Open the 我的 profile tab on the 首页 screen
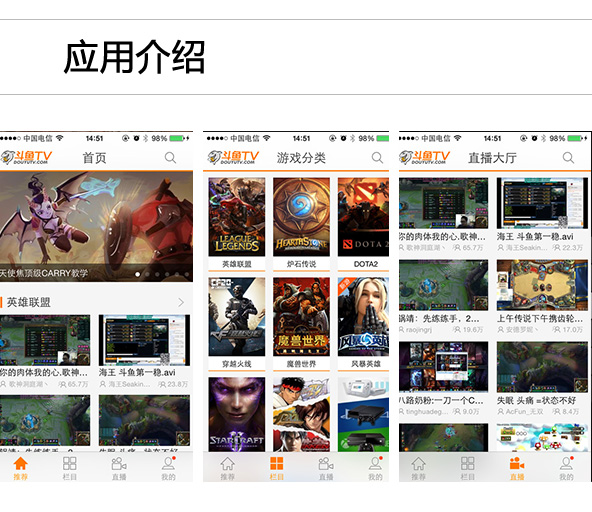This screenshot has height=512, width=592. (168, 468)
